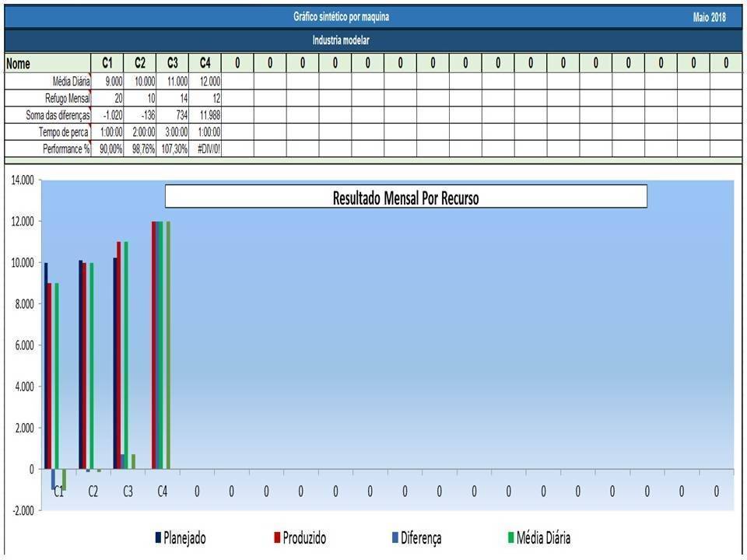Image resolution: width=747 pixels, height=560 pixels.
Task: Select the Performance % row label
Action: click(x=65, y=149)
